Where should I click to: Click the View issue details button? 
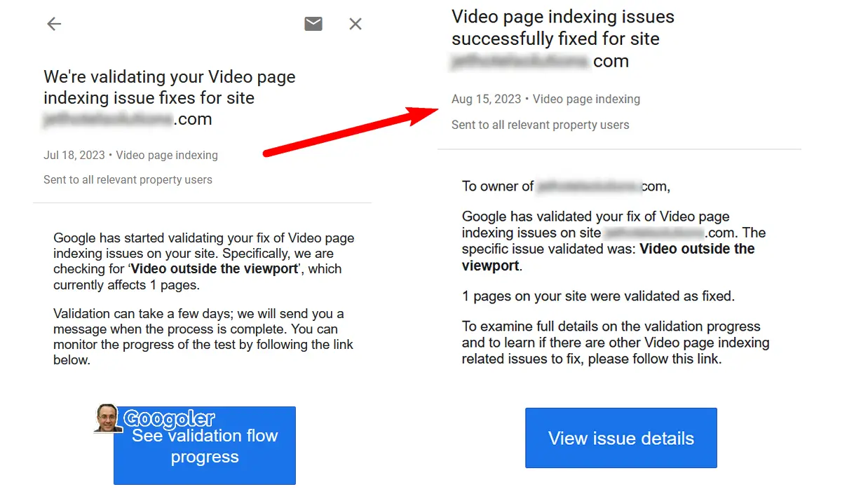point(621,438)
